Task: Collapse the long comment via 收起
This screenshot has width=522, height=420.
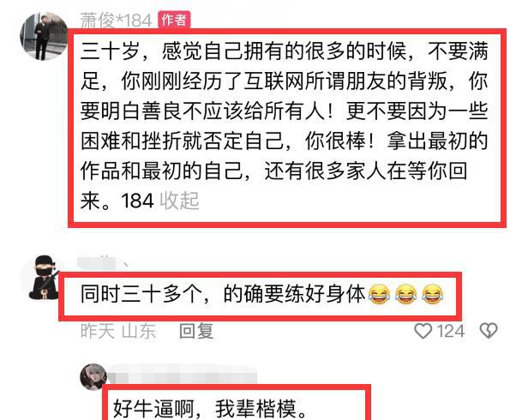Action: [x=179, y=201]
